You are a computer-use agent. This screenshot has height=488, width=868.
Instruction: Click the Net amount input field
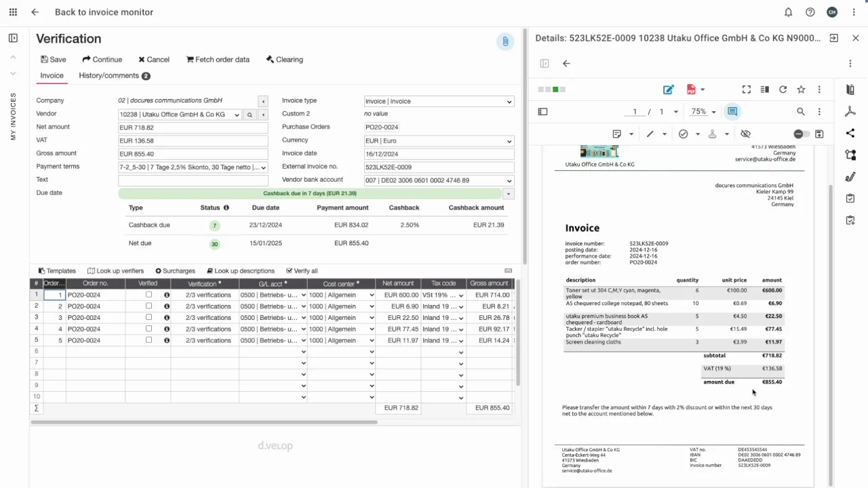coord(193,127)
